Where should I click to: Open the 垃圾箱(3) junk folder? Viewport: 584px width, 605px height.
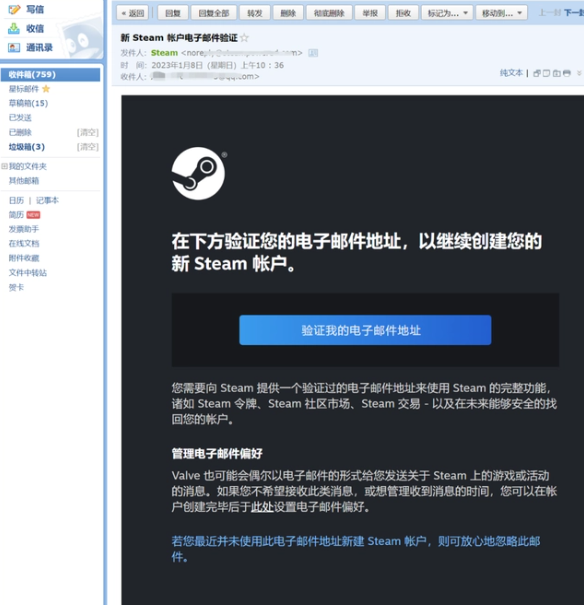(27, 147)
